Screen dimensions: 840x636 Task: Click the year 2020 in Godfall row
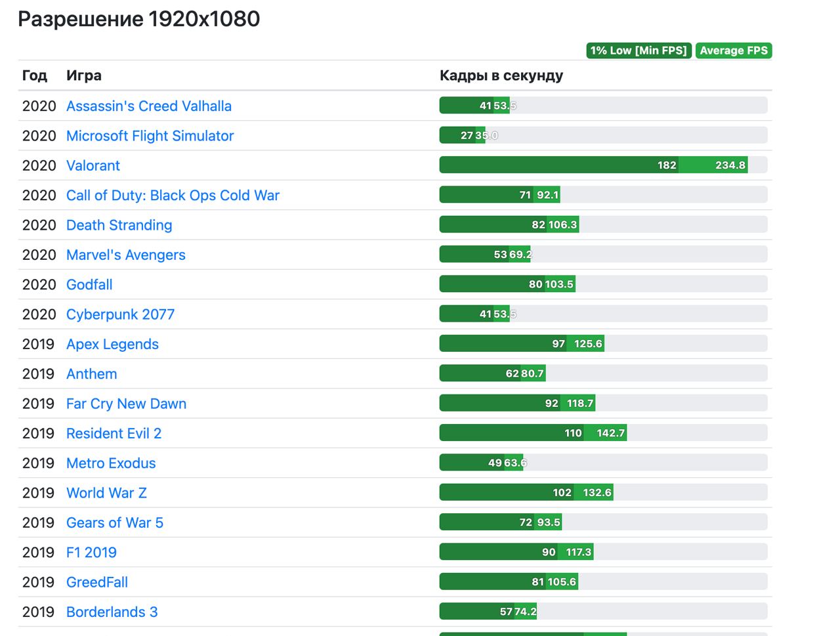(39, 285)
